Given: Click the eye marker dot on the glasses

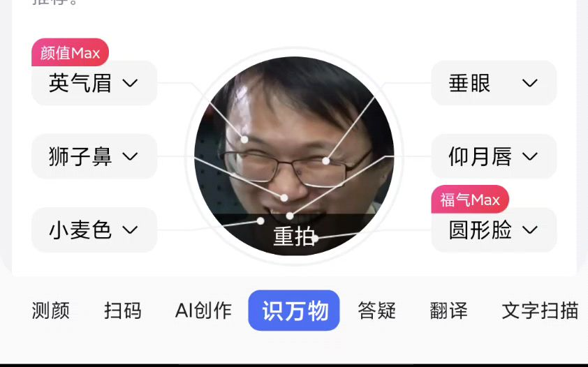Looking at the screenshot, I should click(x=326, y=161).
